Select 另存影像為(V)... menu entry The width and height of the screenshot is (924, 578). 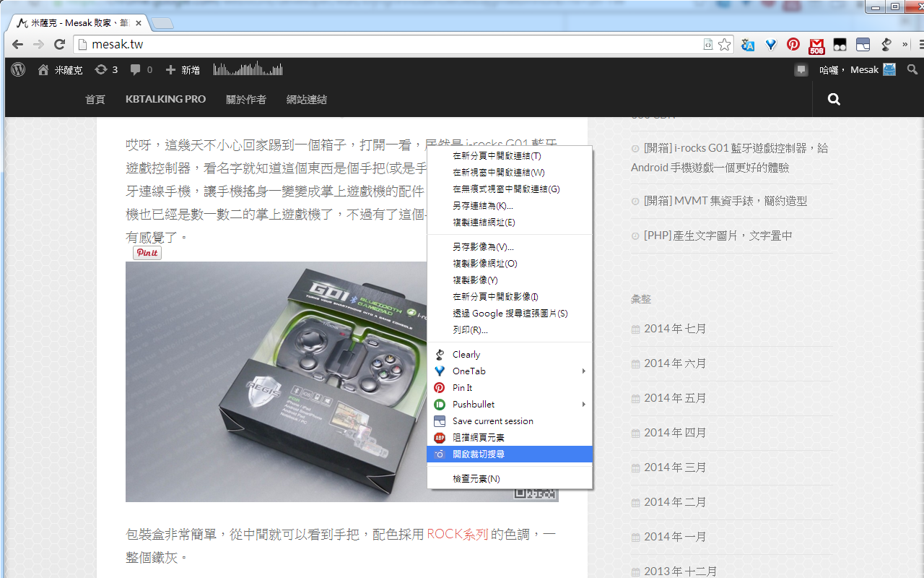[x=510, y=247]
